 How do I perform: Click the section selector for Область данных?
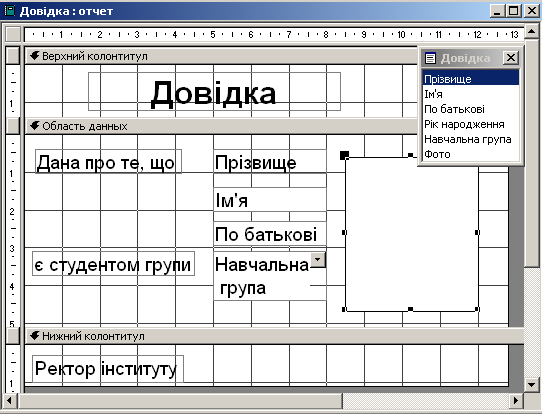[13, 126]
